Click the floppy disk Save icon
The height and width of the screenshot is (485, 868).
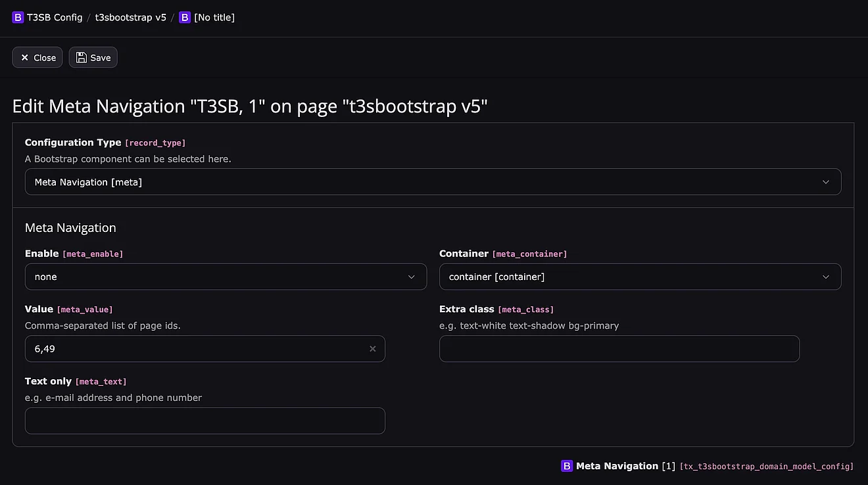tap(82, 58)
